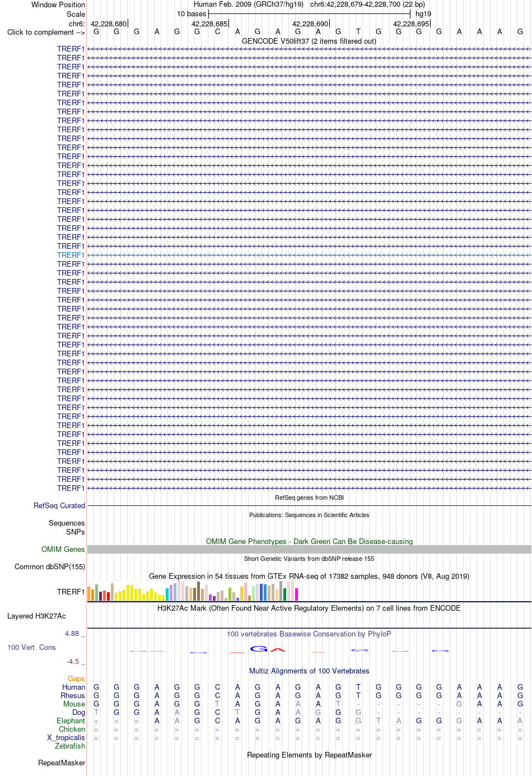Click the magenta bar in GTEx expression chart
Viewport: 532px width, 776px height.
tap(297, 594)
